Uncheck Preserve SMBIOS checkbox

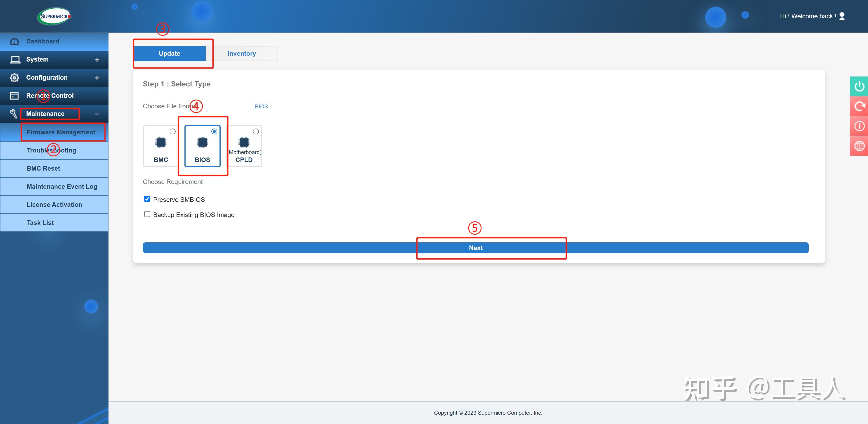point(147,199)
